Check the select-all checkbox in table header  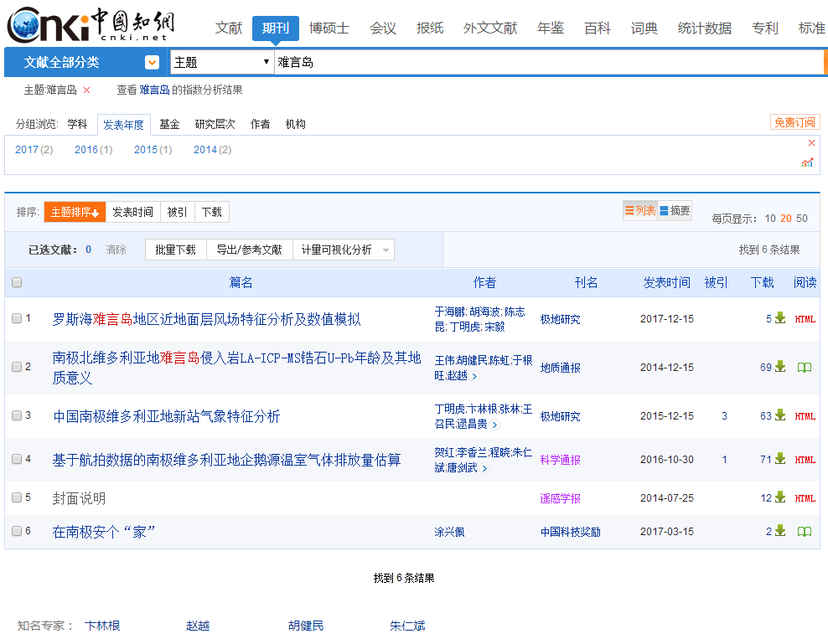coord(16,283)
